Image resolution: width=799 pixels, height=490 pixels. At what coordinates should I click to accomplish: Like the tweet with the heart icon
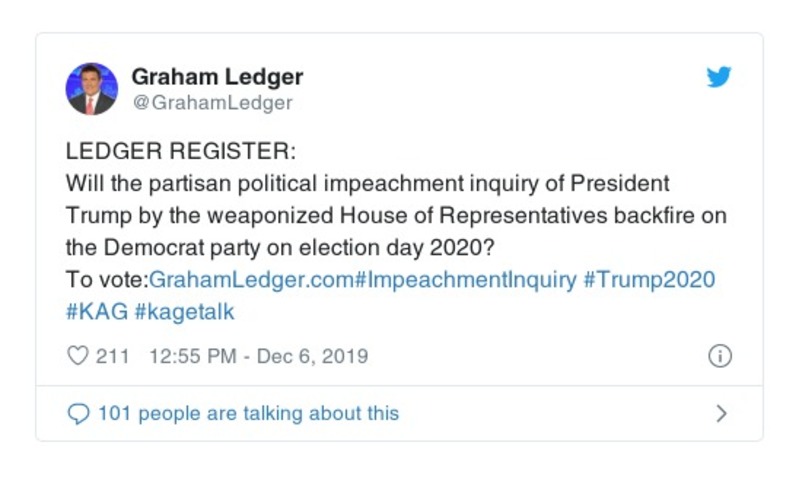tap(77, 356)
